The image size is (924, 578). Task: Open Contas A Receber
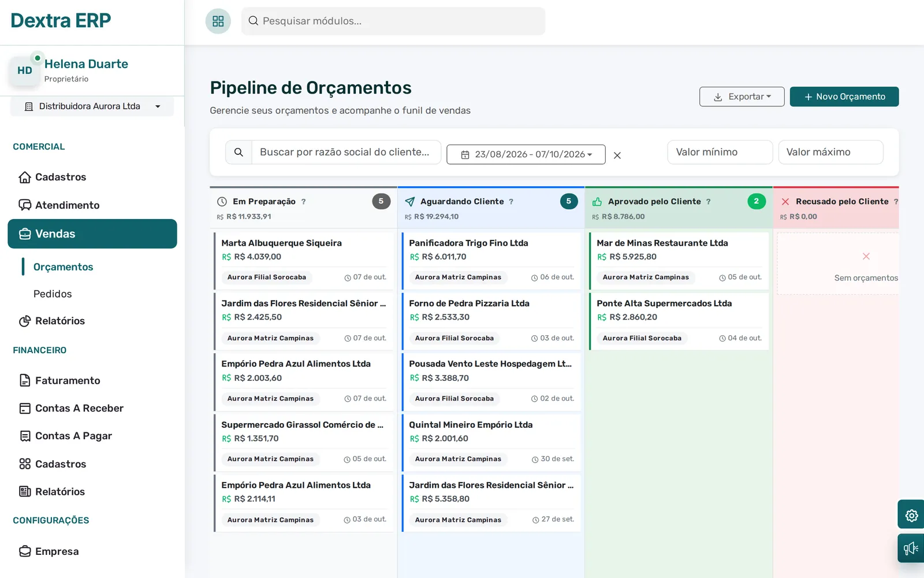[92, 408]
